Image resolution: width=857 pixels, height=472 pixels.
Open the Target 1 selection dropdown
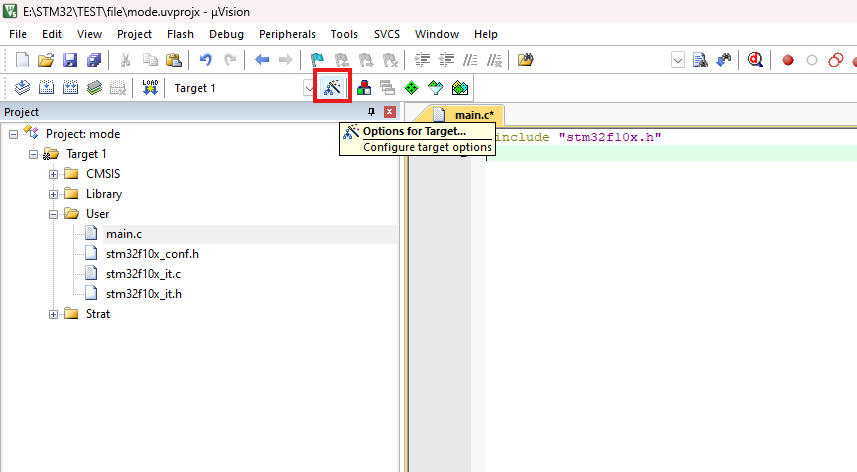pyautogui.click(x=309, y=88)
